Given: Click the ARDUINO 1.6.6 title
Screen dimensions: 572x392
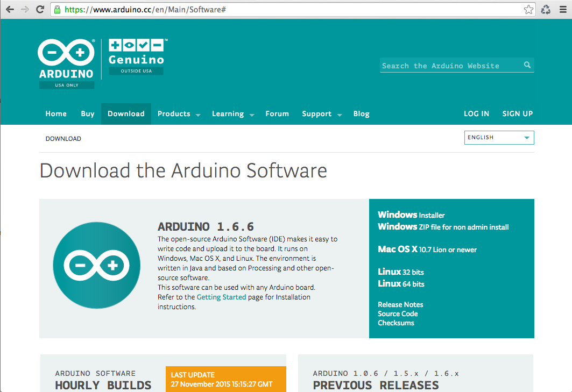Looking at the screenshot, I should 206,227.
